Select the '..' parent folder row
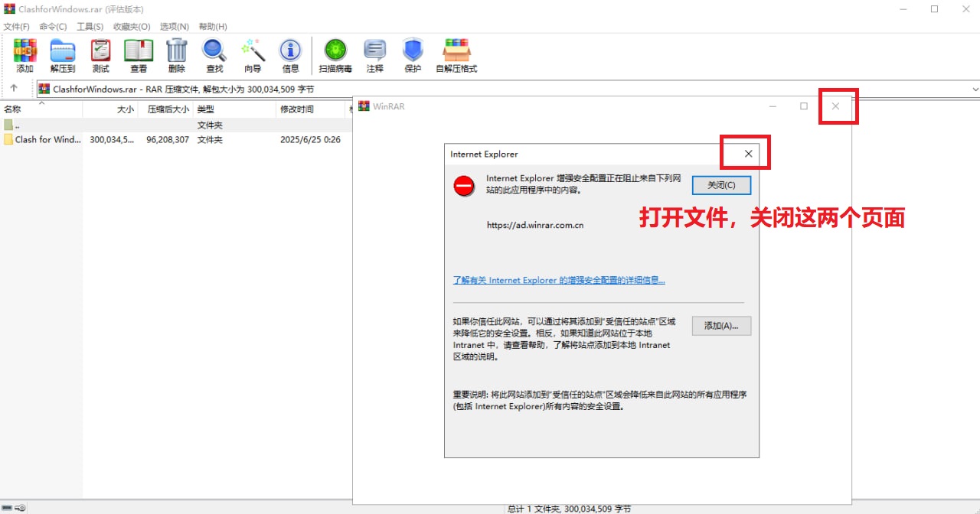The width and height of the screenshot is (980, 514). tap(176, 125)
